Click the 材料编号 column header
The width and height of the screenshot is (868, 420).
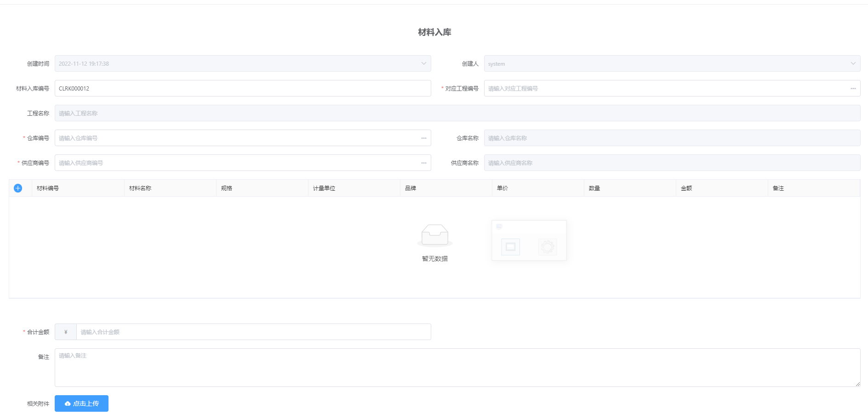(78, 188)
